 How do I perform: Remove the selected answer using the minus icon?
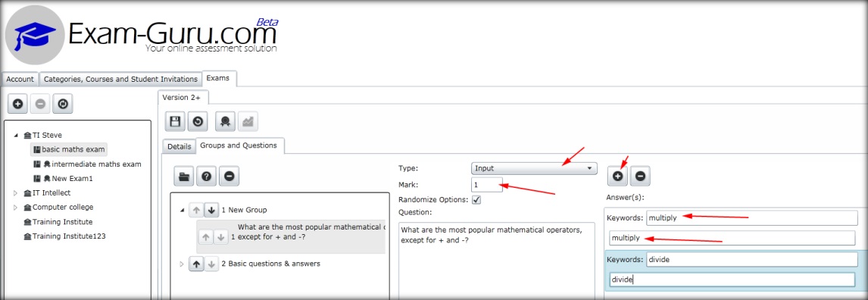point(640,176)
